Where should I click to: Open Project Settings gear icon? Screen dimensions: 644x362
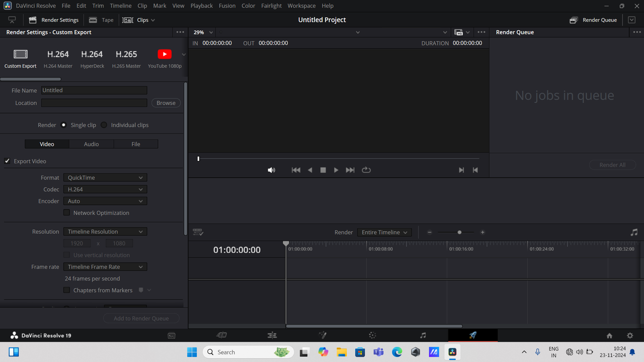coord(630,336)
